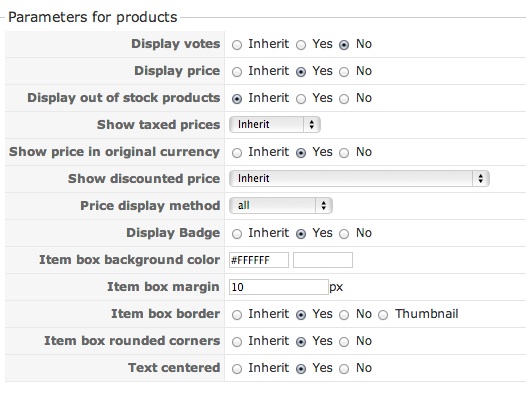526x407 pixels.
Task: Select Thumbnail for Item box border
Action: click(383, 315)
